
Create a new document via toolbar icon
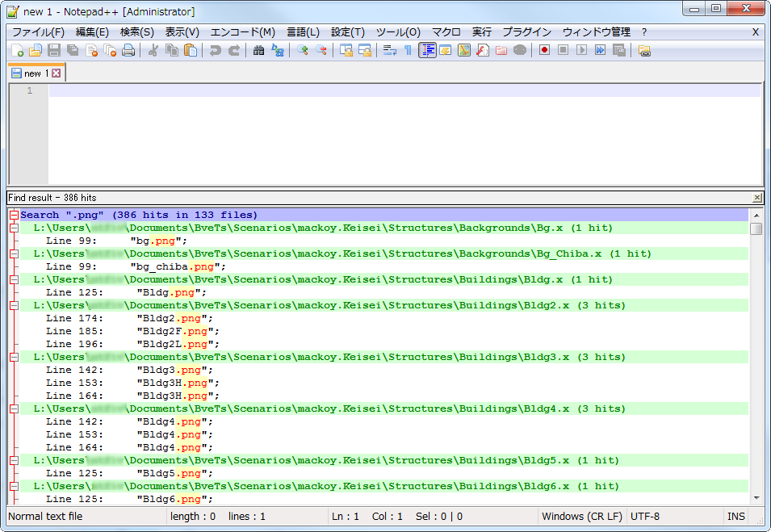coord(17,50)
